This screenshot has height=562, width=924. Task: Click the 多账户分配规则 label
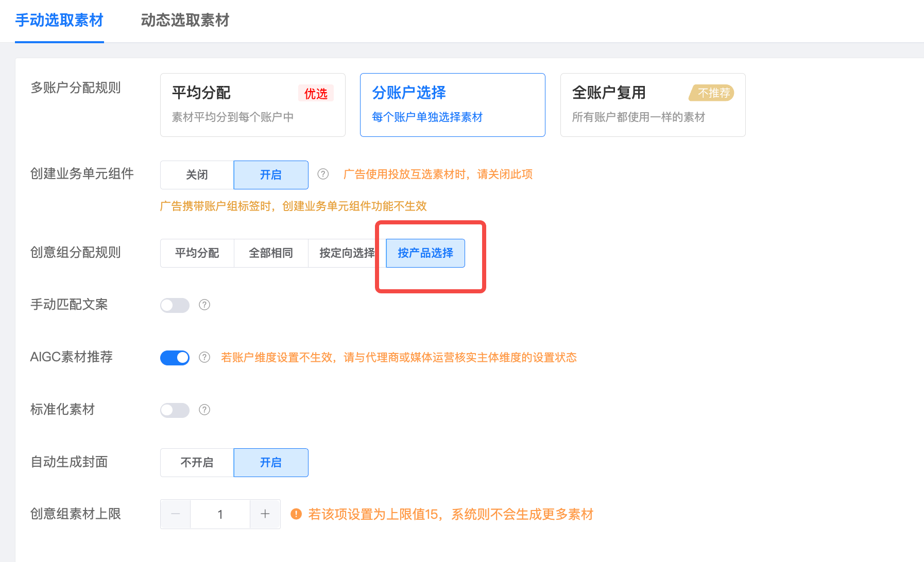(76, 88)
